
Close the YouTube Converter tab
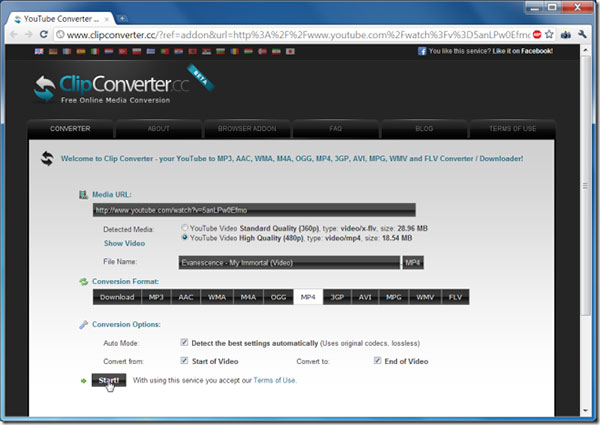pos(107,19)
